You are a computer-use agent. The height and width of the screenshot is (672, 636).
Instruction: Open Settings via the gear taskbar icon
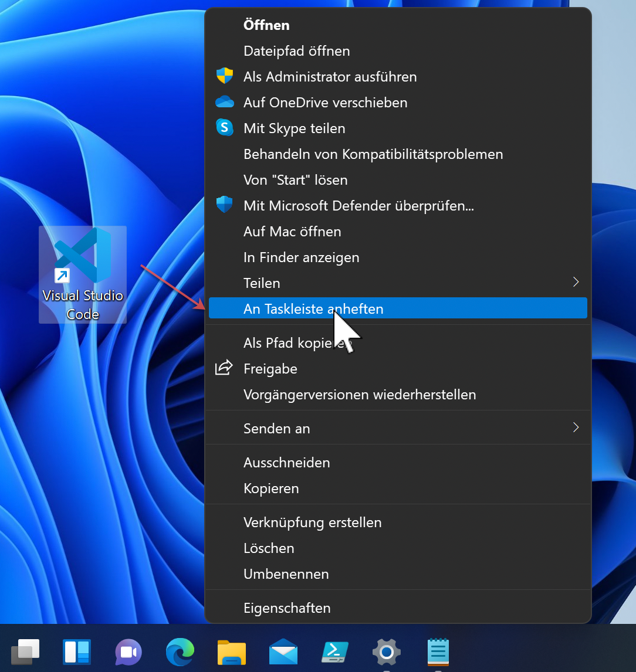[386, 651]
